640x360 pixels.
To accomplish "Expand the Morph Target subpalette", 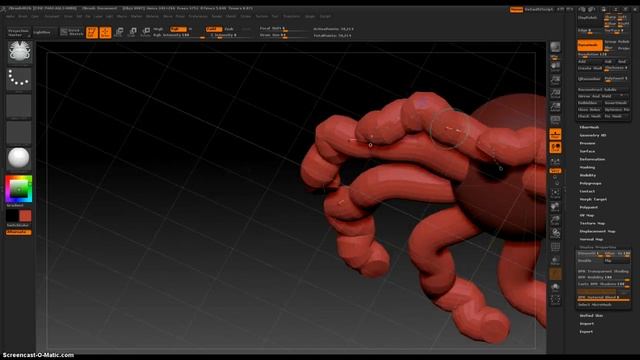I will pyautogui.click(x=593, y=199).
